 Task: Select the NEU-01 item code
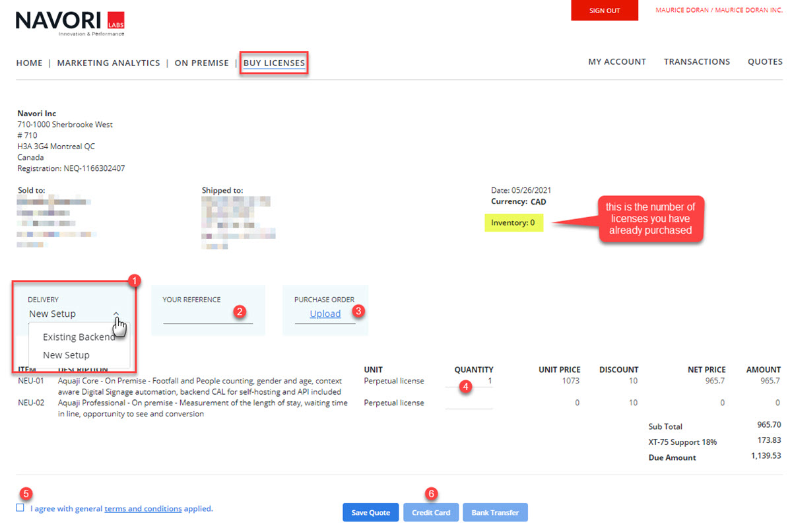click(x=30, y=381)
